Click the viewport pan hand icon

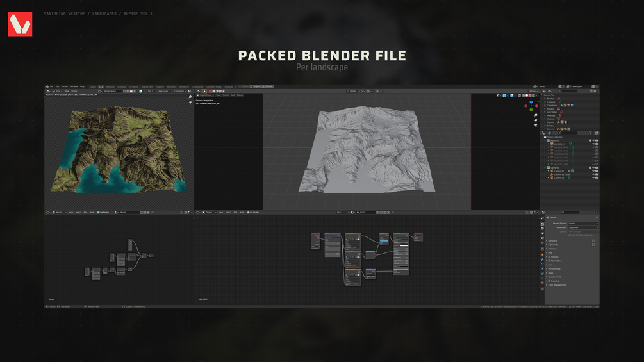536,120
